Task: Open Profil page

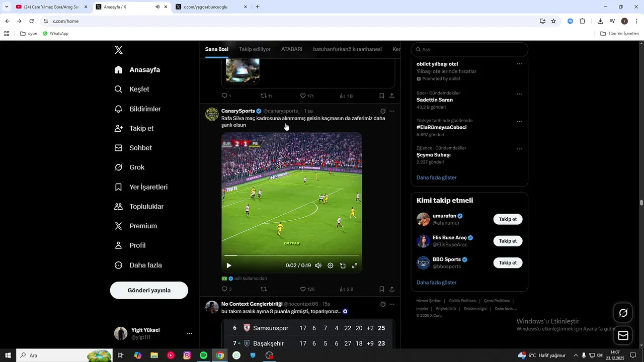Action: tap(130, 245)
